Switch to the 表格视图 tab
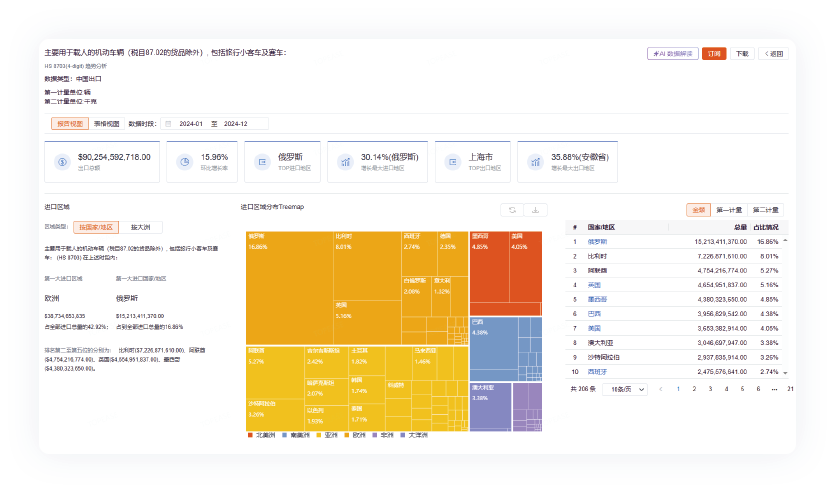Screen dimensions: 836x494 click(x=106, y=124)
